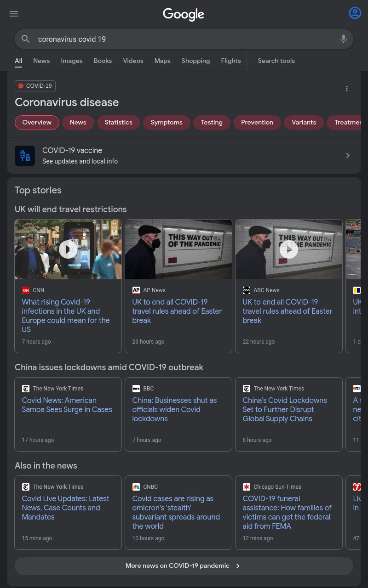The height and width of the screenshot is (588, 368).
Task: Open BBC China businesses shut article
Action: [174, 409]
